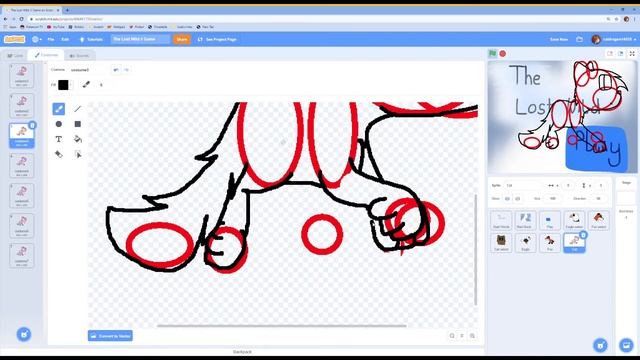This screenshot has height=360, width=640.
Task: Click the red stop button
Action: [x=503, y=53]
